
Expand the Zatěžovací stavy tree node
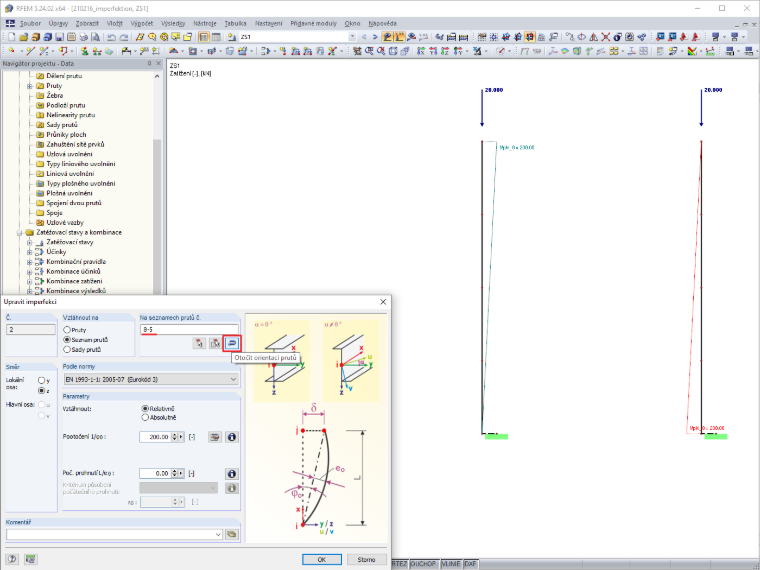30,242
